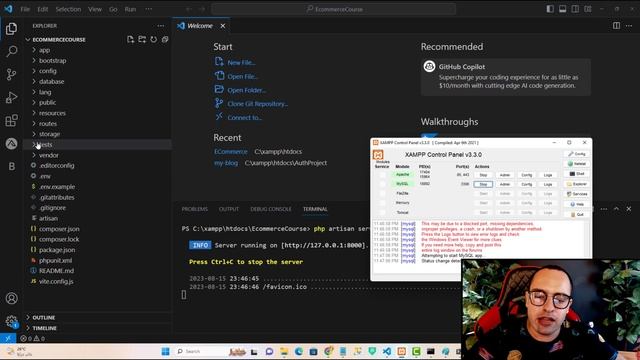The width and height of the screenshot is (640, 360).
Task: Toggle the Mercury service checkbox in XAMPP
Action: coord(382,203)
